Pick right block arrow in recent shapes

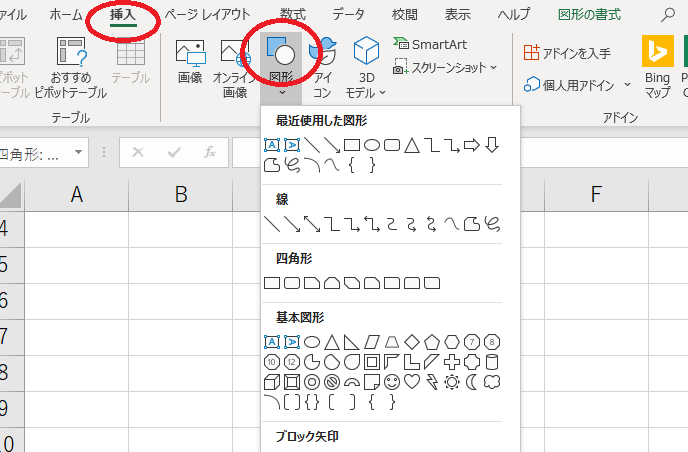tap(472, 145)
